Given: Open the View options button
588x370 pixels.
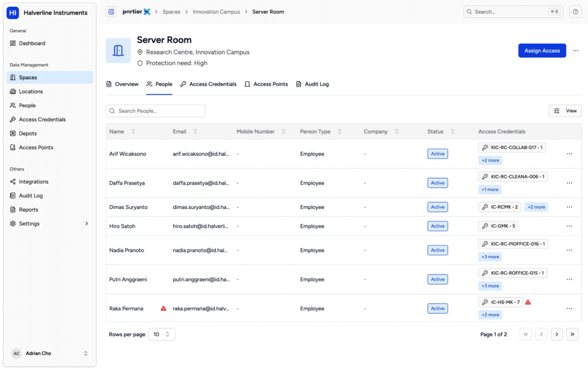Looking at the screenshot, I should pos(565,111).
